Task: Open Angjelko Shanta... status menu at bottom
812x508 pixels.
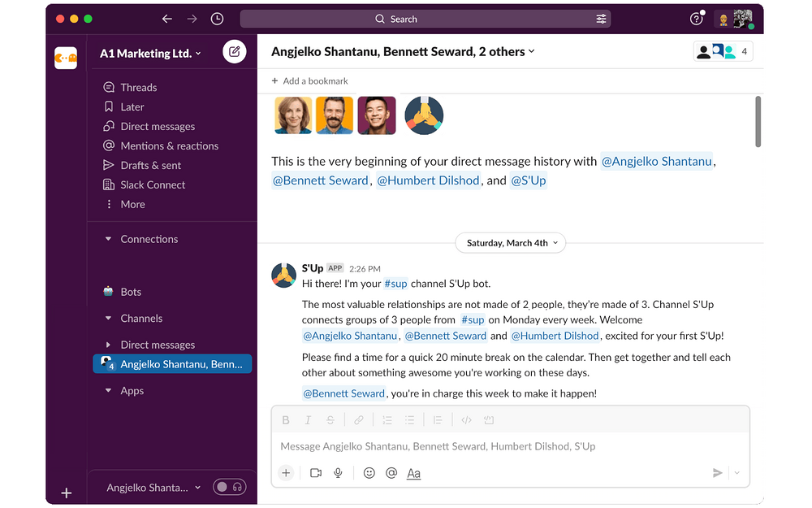Action: click(153, 488)
